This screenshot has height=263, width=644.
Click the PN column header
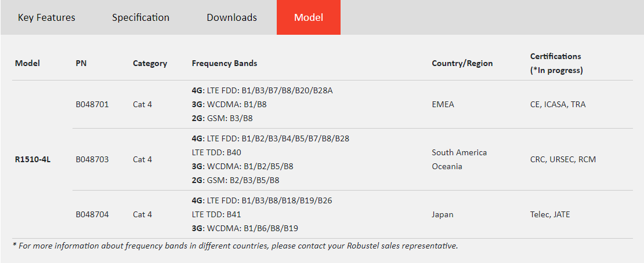click(x=81, y=63)
